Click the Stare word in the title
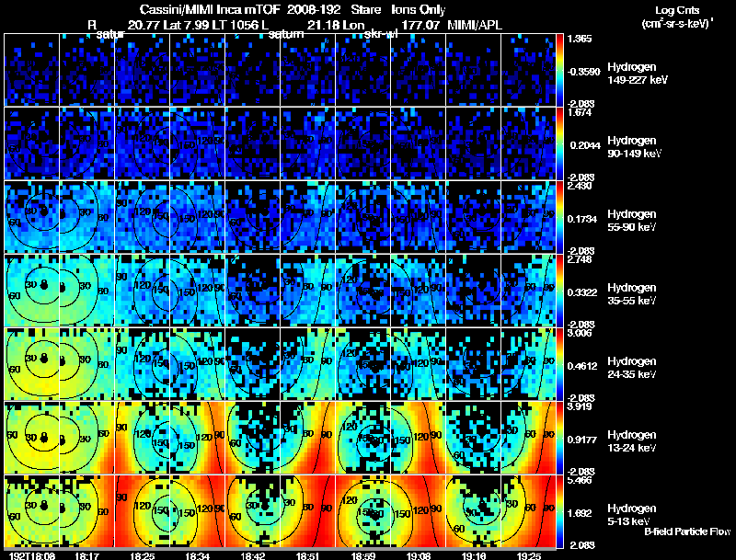Image resolution: width=736 pixels, height=560 pixels. tap(365, 9)
